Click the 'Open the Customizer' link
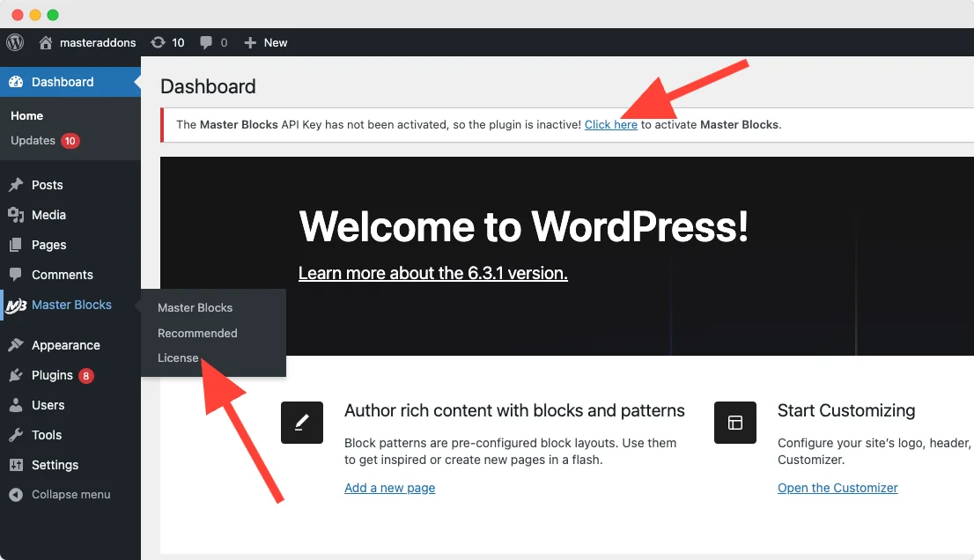This screenshot has width=974, height=560. tap(837, 488)
